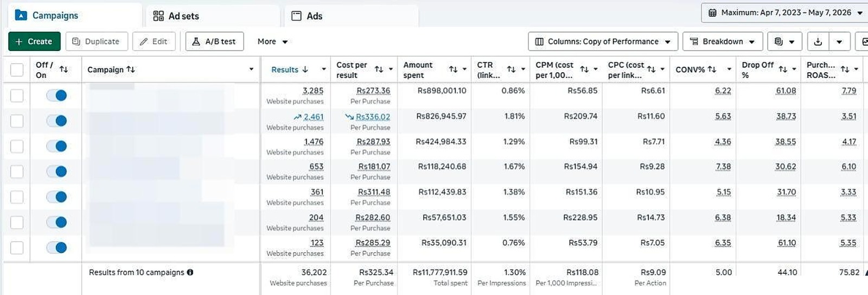868x295 pixels.
Task: Open Drop Off % column options caret
Action: point(794,70)
